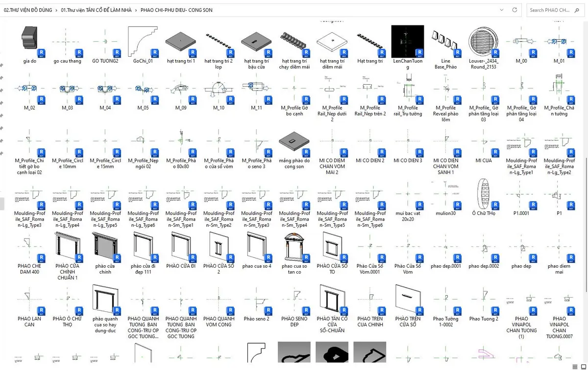Select 'phào quanh cua so hay dung-duc' file
Viewport: 588px width, 370px height.
pyautogui.click(x=105, y=300)
